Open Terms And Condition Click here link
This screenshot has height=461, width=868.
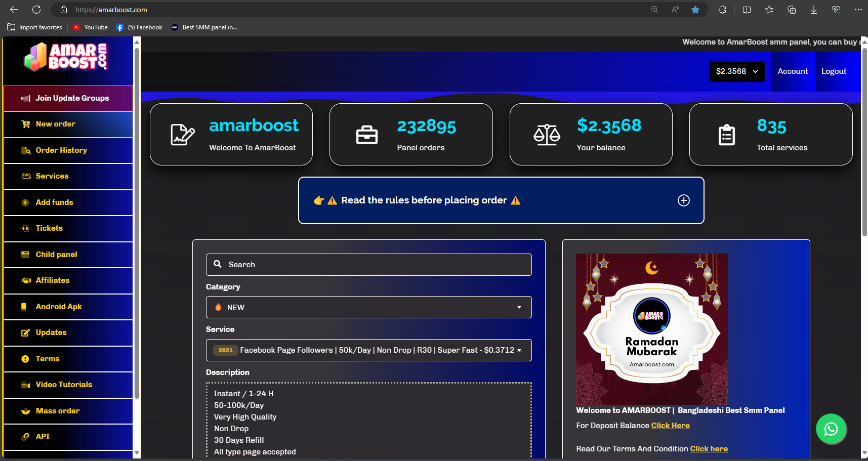(x=709, y=449)
